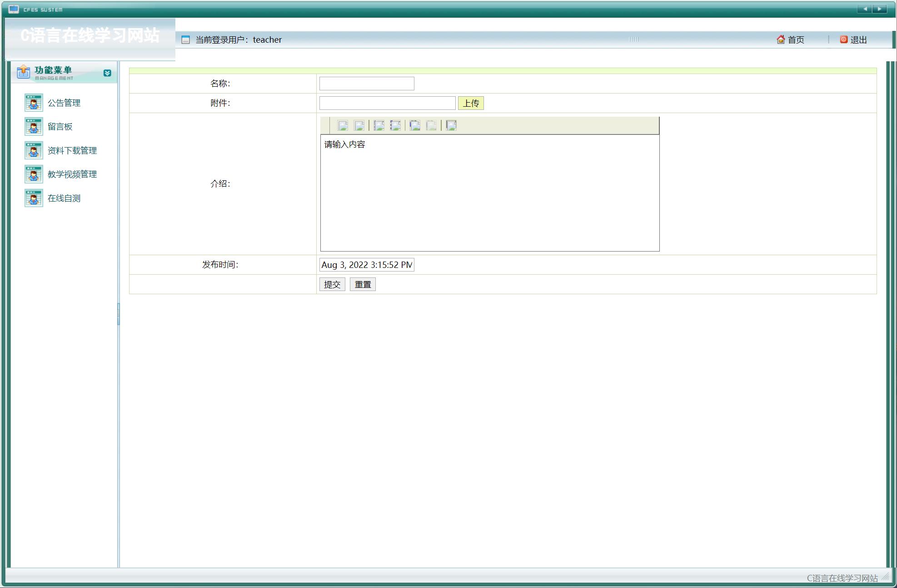Collapse 功能菜单 using the double-chevron button

(x=107, y=73)
